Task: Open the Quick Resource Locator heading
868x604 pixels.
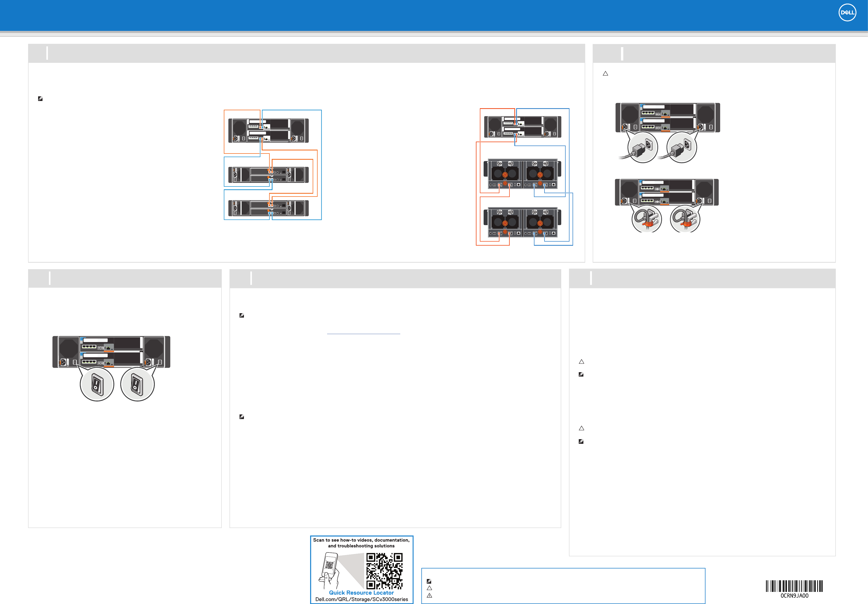Action: (x=361, y=593)
